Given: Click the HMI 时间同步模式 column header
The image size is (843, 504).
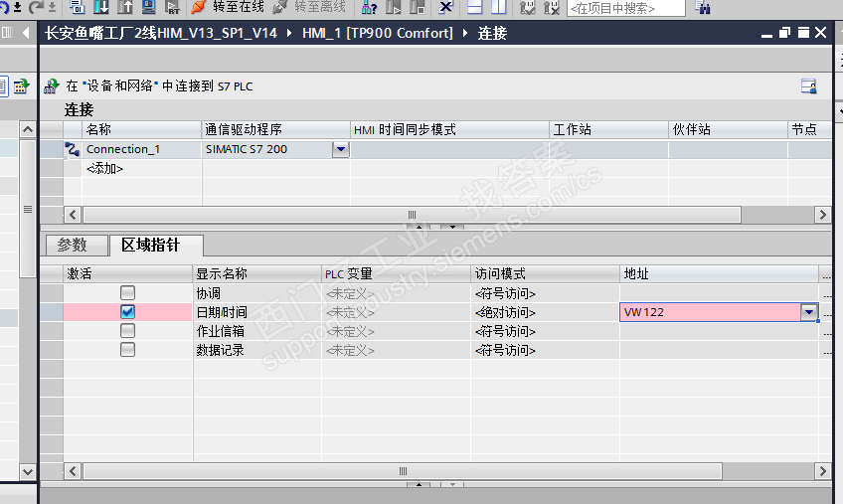Looking at the screenshot, I should [x=449, y=129].
